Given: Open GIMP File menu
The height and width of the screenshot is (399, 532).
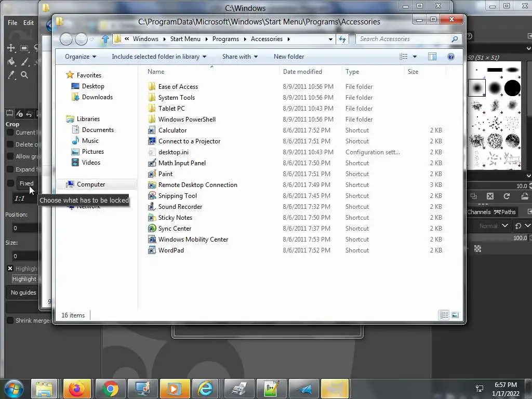Looking at the screenshot, I should [x=12, y=23].
